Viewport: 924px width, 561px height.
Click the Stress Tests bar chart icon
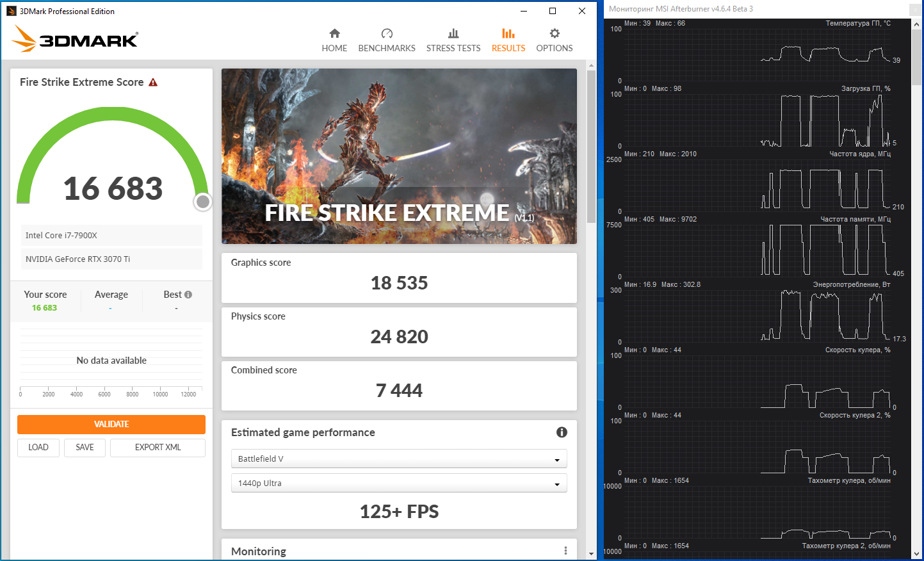coord(453,34)
